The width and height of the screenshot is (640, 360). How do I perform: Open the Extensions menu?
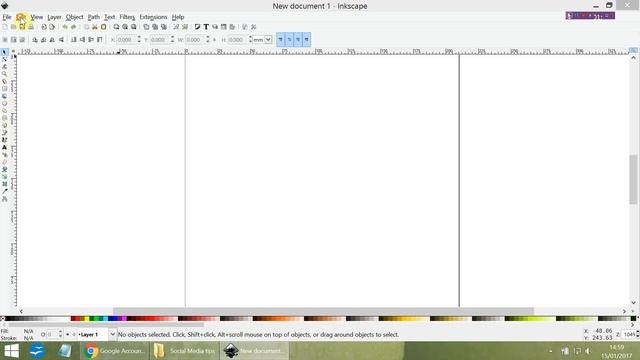click(x=153, y=17)
